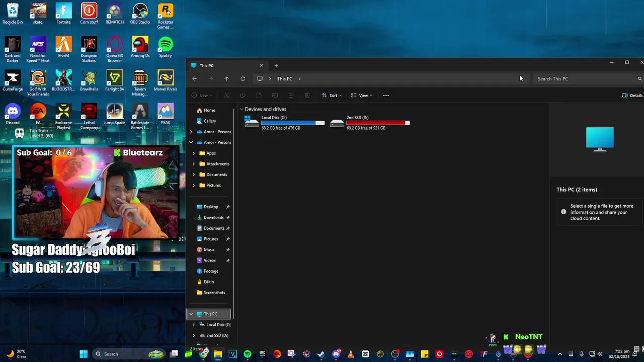Go up one folder level
Screen dimensions: 644x362
pos(226,78)
